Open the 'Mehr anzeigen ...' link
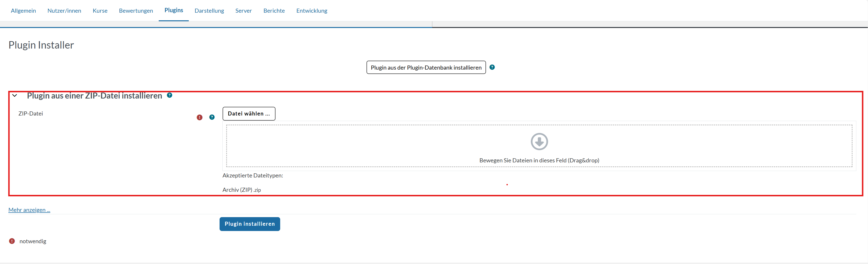Image resolution: width=868 pixels, height=264 pixels. click(29, 209)
